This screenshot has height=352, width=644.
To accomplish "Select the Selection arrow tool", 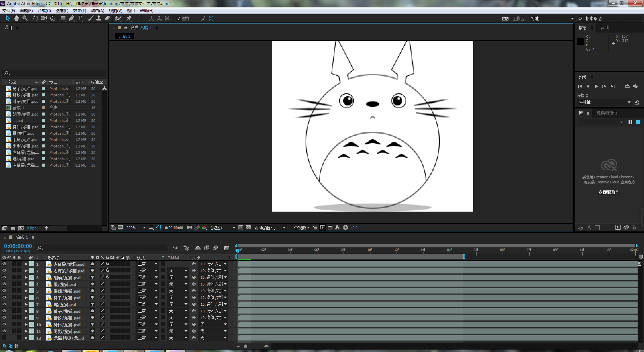I will [8, 18].
